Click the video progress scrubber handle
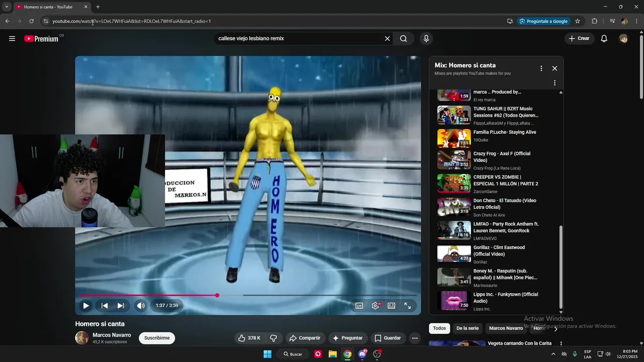Image resolution: width=644 pixels, height=362 pixels. tap(217, 295)
